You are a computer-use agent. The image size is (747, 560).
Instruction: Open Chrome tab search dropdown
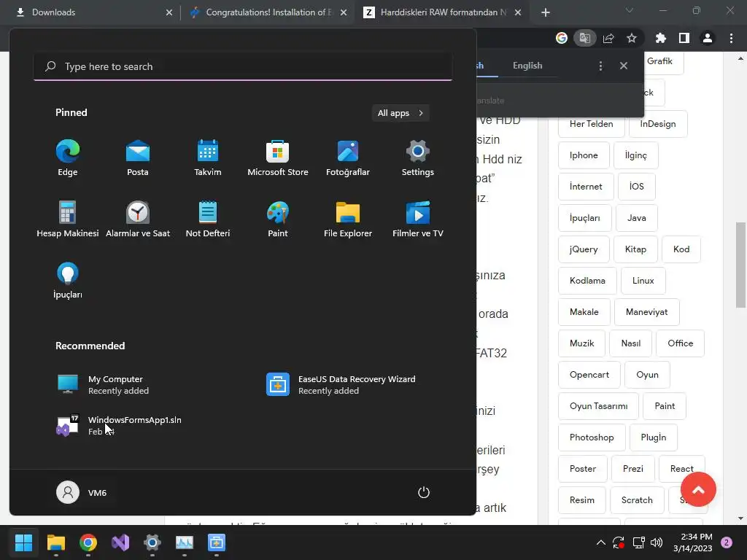[x=630, y=10]
